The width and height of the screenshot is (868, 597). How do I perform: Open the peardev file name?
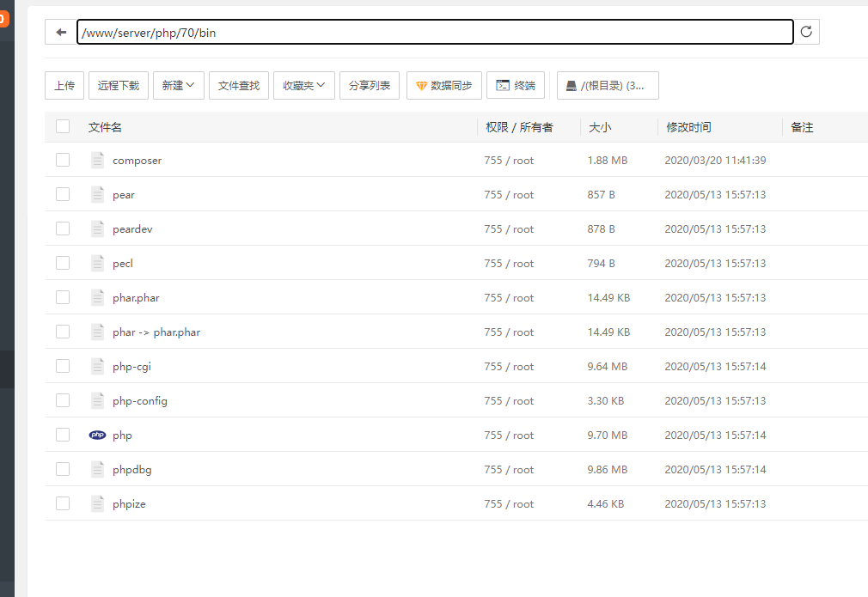(x=132, y=229)
